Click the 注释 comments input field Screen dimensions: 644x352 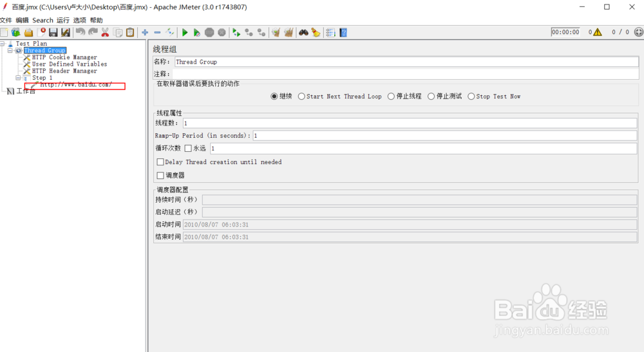click(x=405, y=74)
